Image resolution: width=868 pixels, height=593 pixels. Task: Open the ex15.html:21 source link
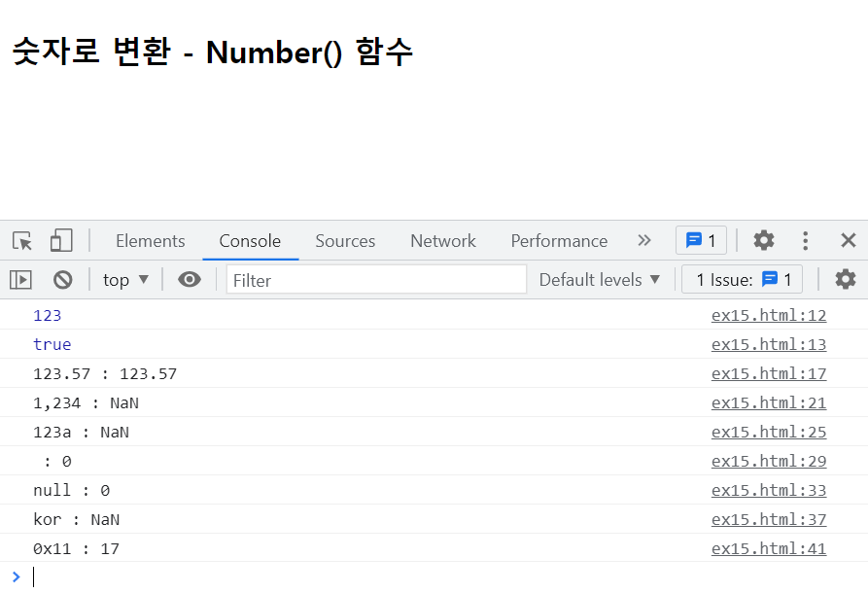point(768,402)
